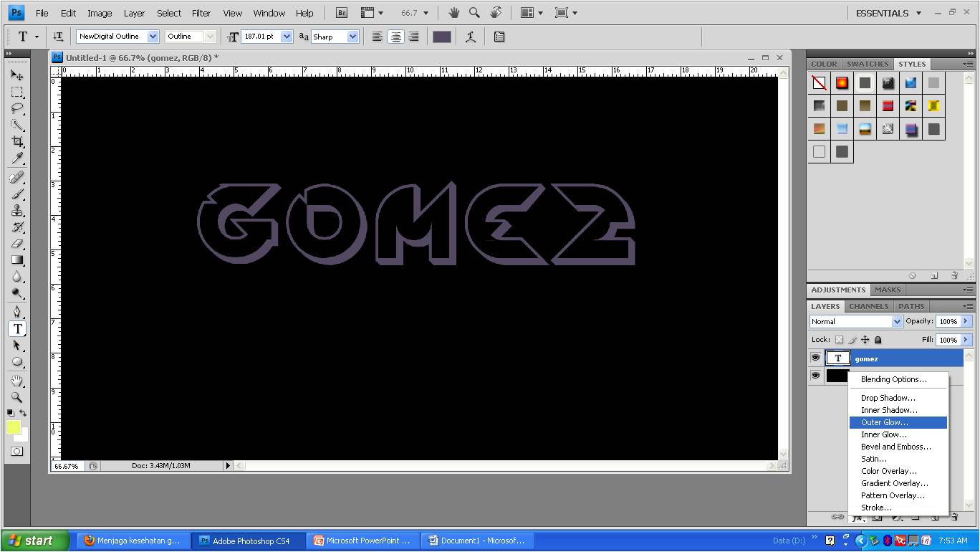
Task: Select the Lasso tool
Action: [17, 108]
